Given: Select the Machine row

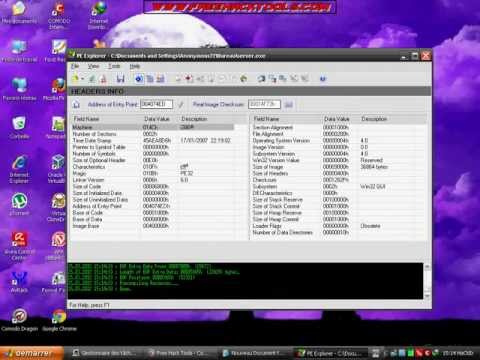Looking at the screenshot, I should click(153, 127).
